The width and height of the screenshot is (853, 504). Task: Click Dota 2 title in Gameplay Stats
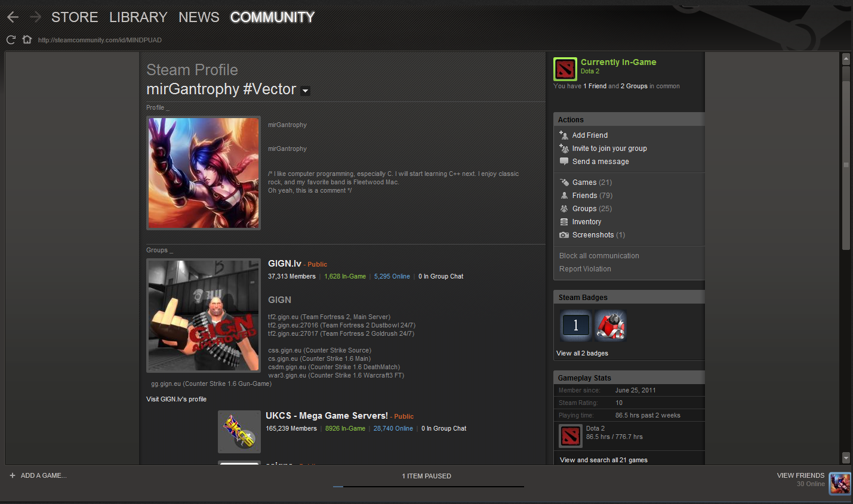(x=595, y=428)
